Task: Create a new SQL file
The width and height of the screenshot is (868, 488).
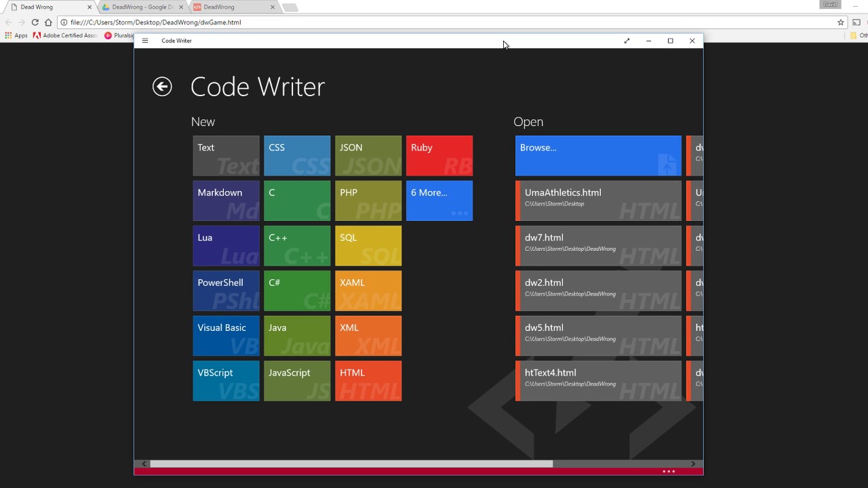Action: [x=368, y=246]
